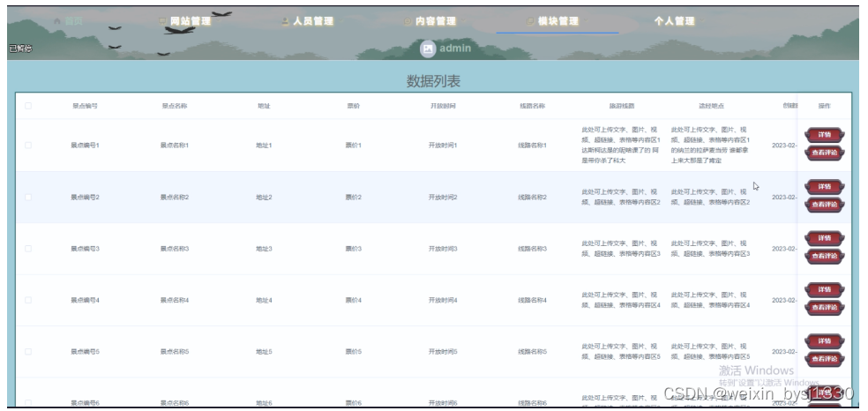Select cell 地址2
This screenshot has height=411, width=868.
point(264,197)
